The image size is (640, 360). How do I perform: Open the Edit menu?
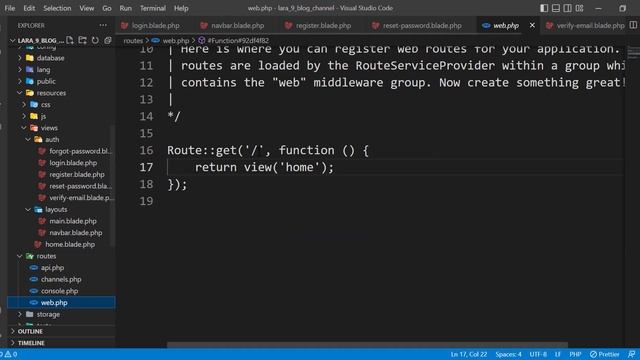[29, 8]
